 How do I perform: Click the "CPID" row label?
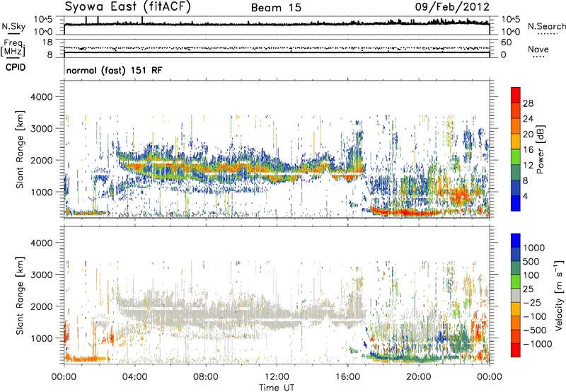tap(16, 67)
